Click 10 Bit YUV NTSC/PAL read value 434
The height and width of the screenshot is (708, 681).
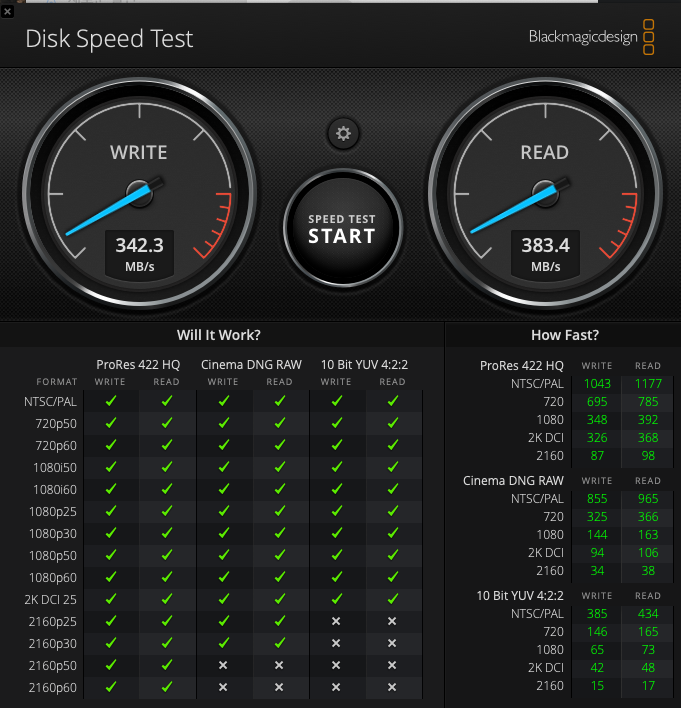[648, 614]
